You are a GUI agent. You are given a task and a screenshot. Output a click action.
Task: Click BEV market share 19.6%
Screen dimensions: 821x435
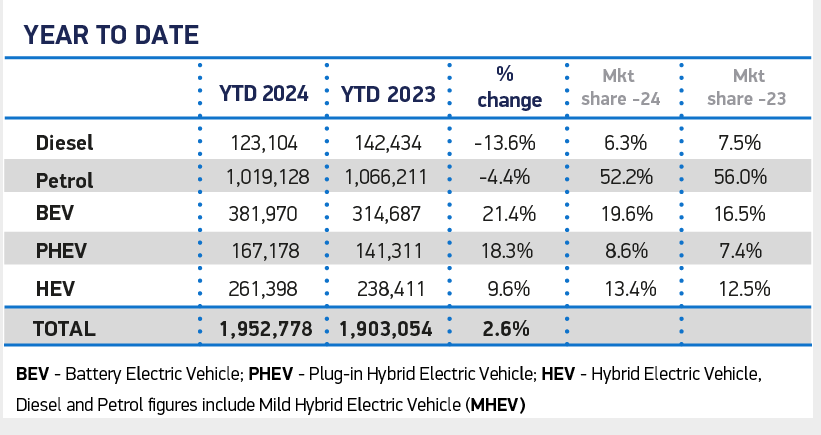click(627, 214)
